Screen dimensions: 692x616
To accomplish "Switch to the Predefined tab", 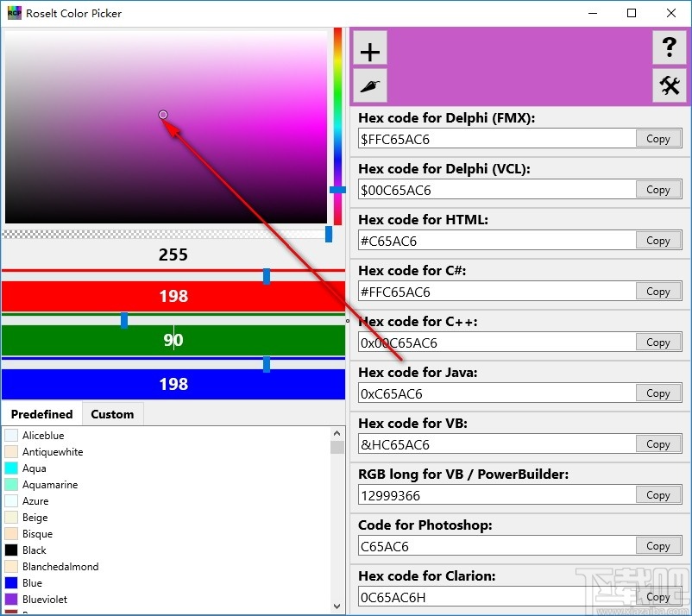I will pos(41,413).
